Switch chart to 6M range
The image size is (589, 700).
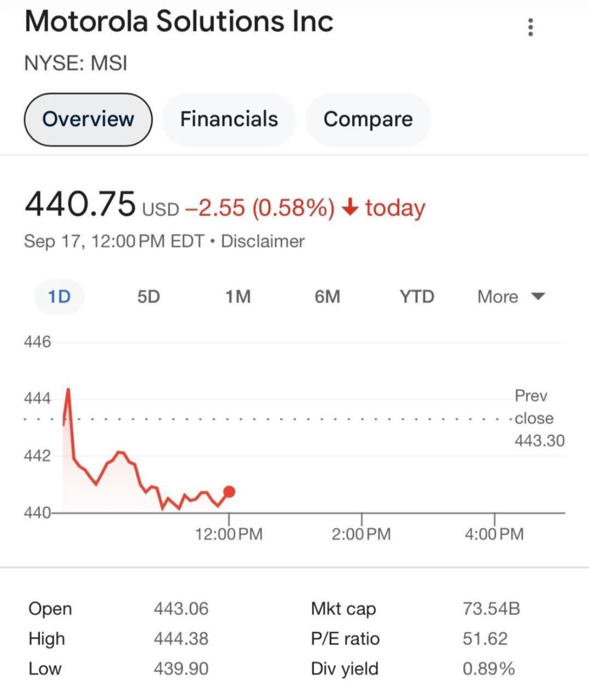(x=327, y=296)
